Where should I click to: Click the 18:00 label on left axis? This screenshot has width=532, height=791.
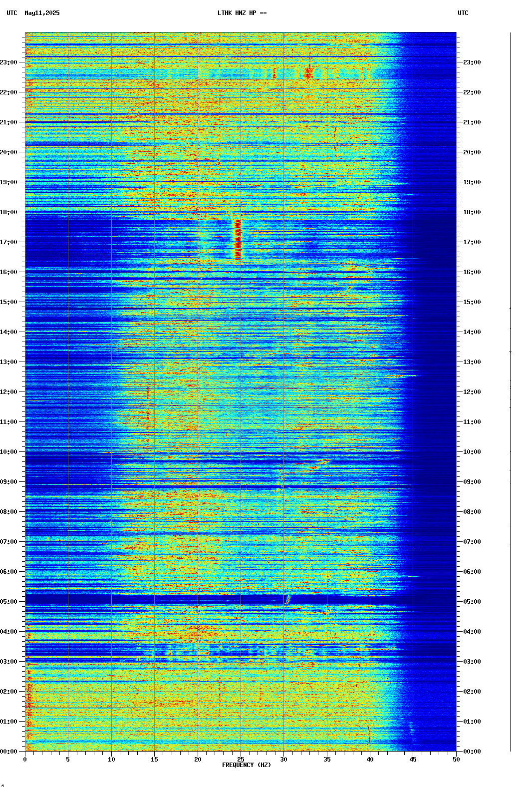tap(8, 212)
